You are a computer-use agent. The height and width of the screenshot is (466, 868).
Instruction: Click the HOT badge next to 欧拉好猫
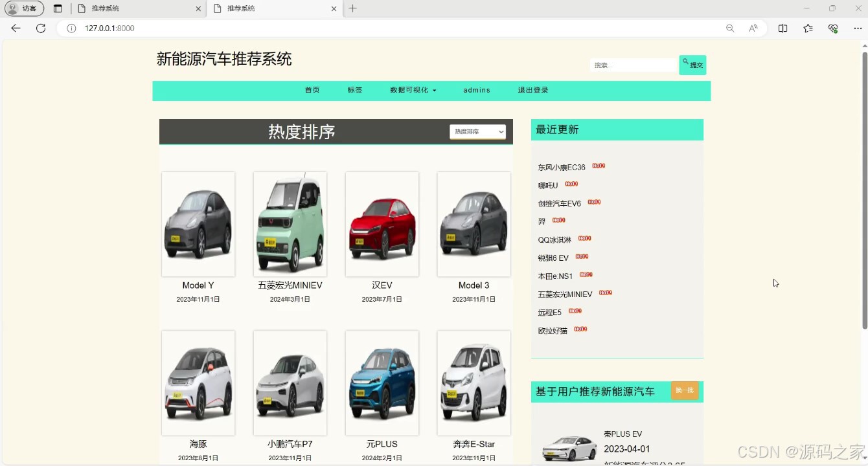coord(580,329)
